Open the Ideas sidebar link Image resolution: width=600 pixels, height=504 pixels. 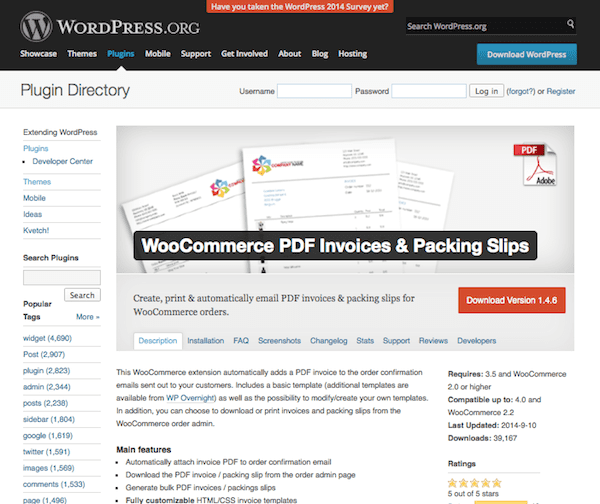pyautogui.click(x=33, y=214)
